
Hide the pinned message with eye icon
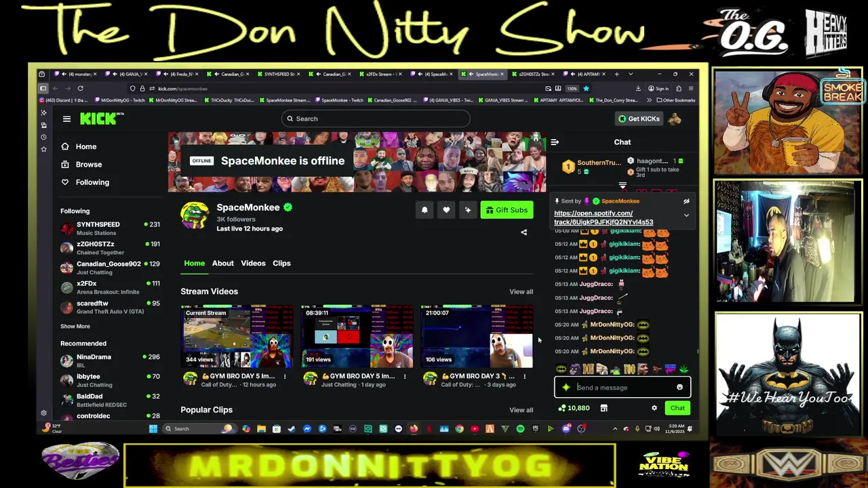(686, 201)
